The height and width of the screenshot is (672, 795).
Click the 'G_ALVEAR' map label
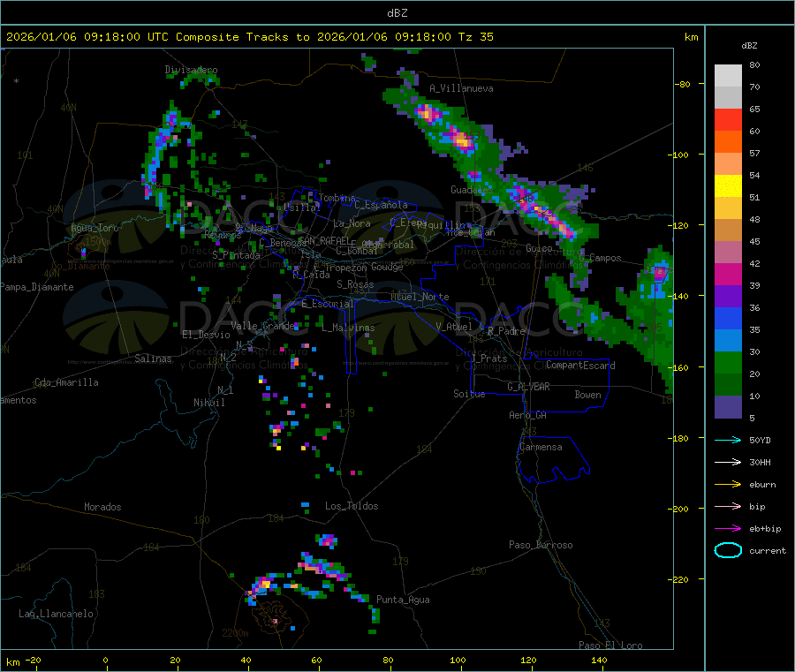[528, 387]
